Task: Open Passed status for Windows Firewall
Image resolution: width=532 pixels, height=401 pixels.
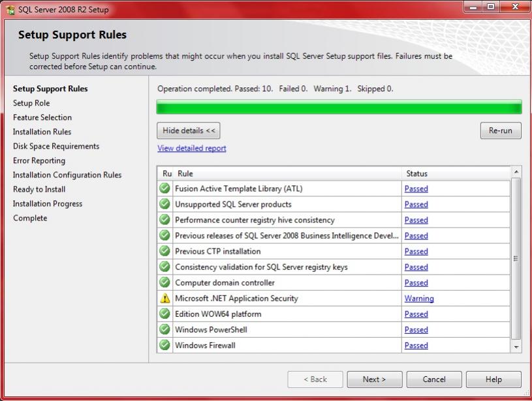Action: coord(416,346)
